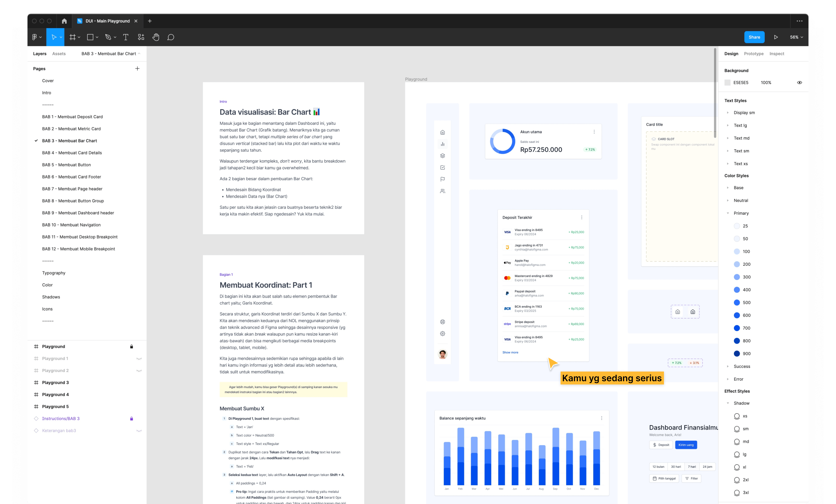
Task: Switch to the Assets tab
Action: [59, 54]
